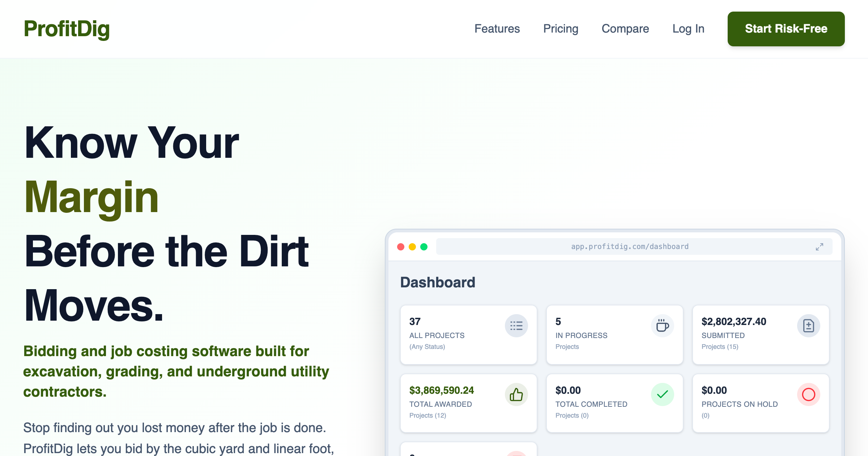The height and width of the screenshot is (456, 868).
Task: Click the green window dot in preview
Action: tap(424, 247)
